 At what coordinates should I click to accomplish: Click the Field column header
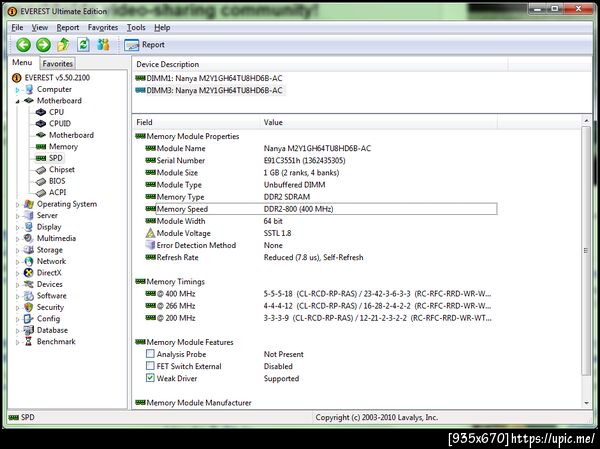pos(196,122)
